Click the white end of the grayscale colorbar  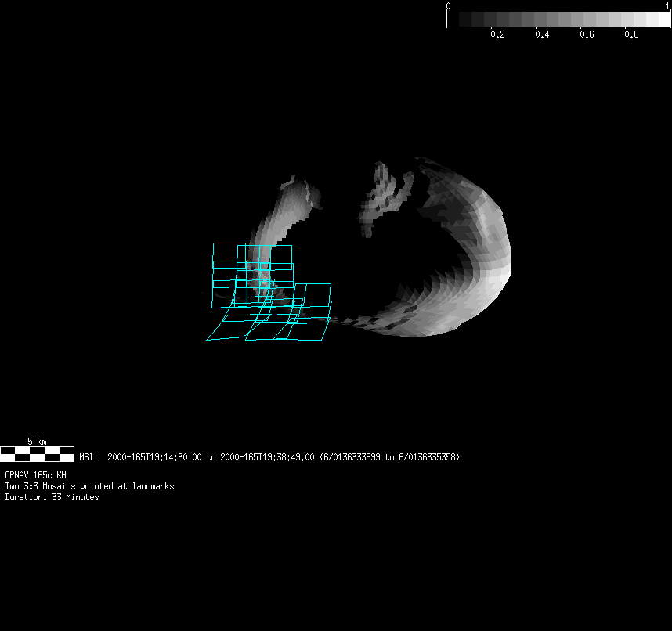(x=663, y=19)
